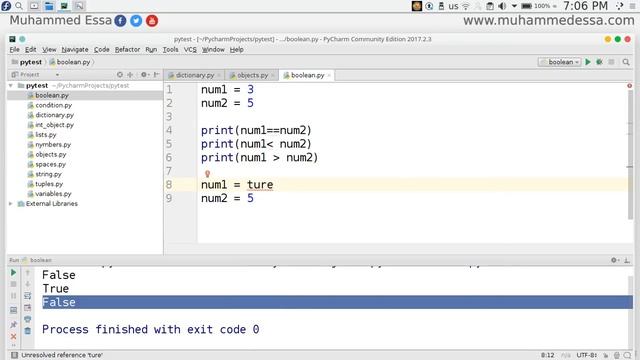The image size is (640, 360).
Task: Close Run tab with red X
Action: pyautogui.click(x=13, y=336)
